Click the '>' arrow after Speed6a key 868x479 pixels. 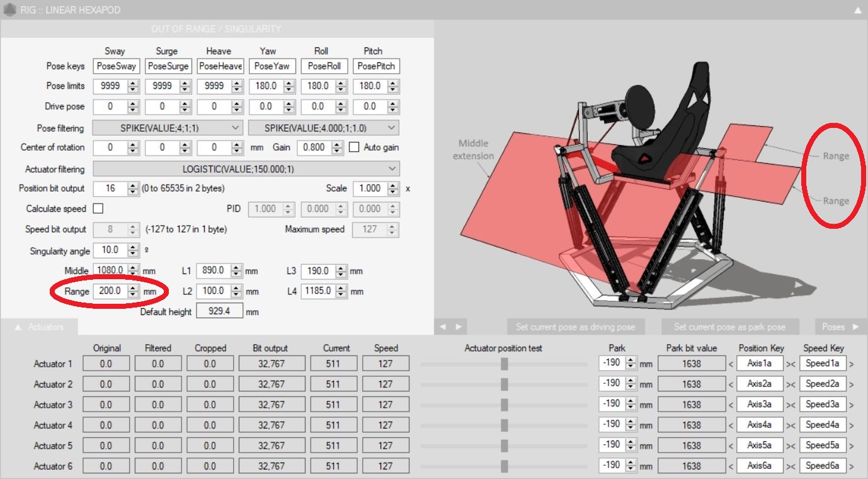point(852,466)
